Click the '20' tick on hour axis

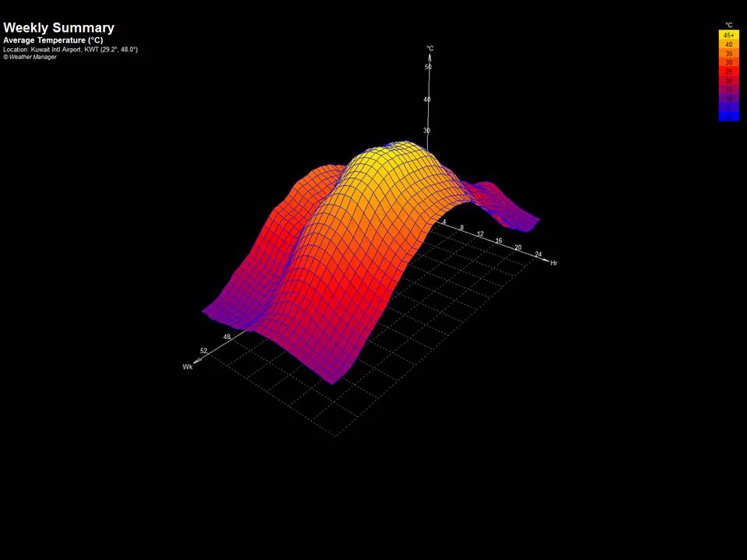click(518, 247)
